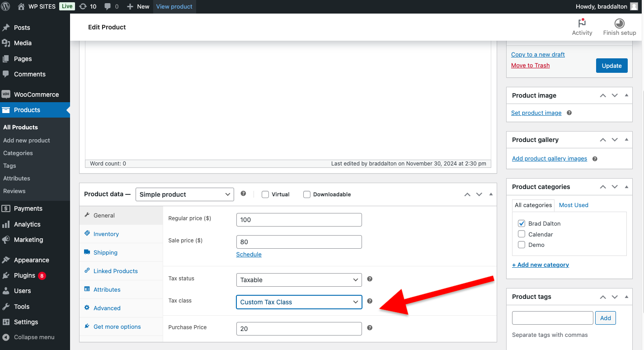Open WooCommerce in the admin sidebar
The width and height of the screenshot is (644, 350).
(36, 95)
